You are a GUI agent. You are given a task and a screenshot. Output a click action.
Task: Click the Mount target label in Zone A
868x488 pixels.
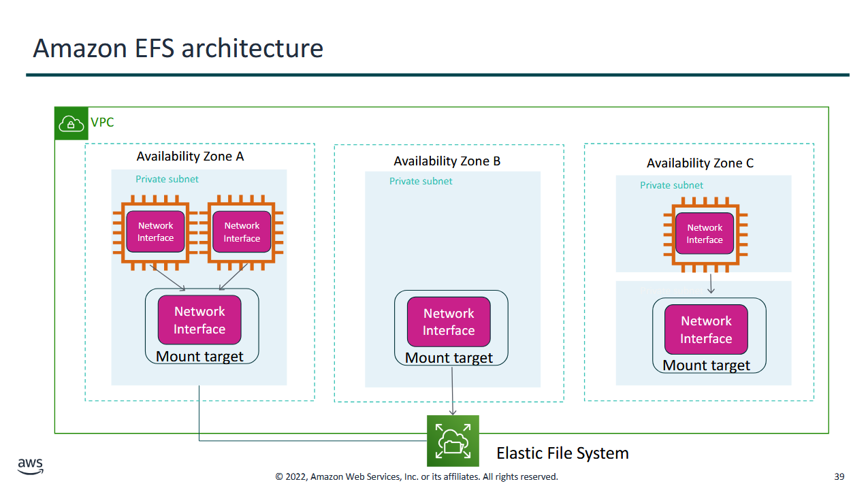(199, 357)
